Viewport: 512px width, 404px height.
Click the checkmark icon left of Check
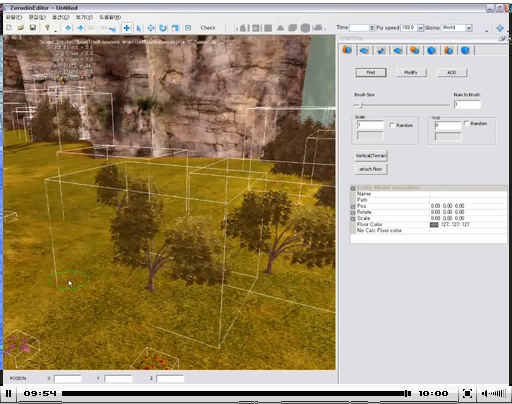click(x=188, y=28)
